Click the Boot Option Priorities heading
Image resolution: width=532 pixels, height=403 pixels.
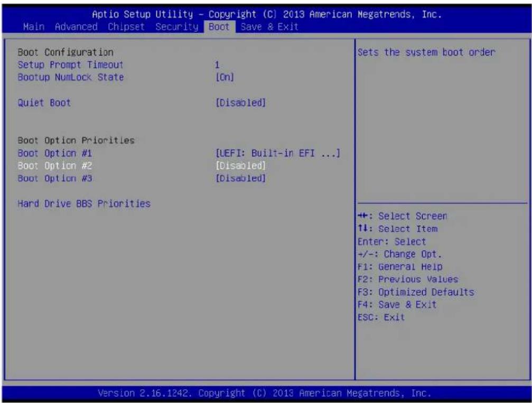coord(76,140)
